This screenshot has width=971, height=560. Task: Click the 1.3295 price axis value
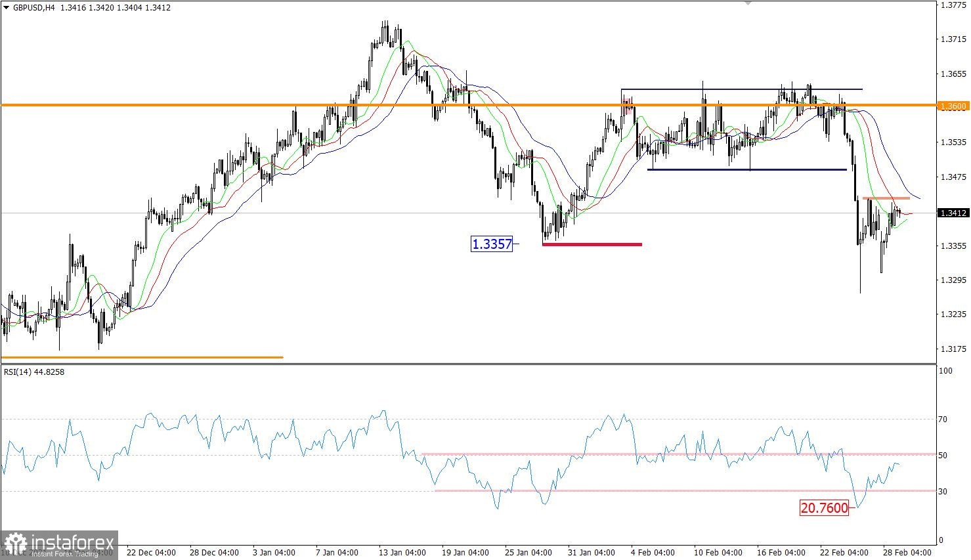(x=953, y=280)
